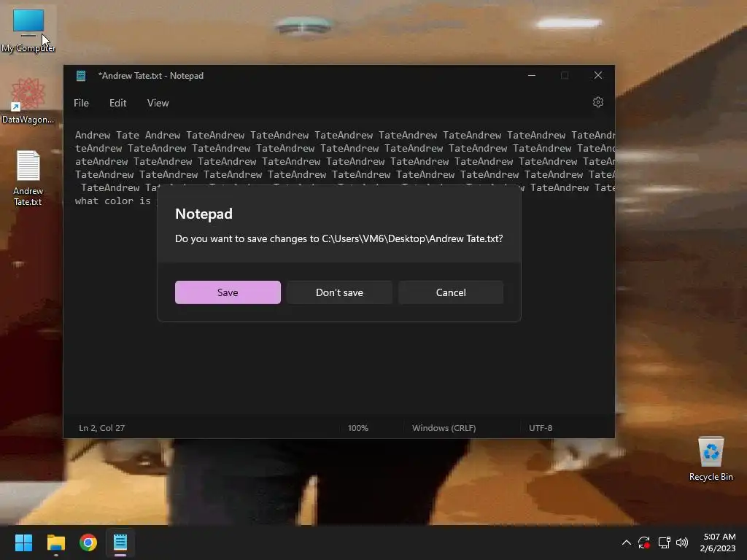747x560 pixels.
Task: Open the View menu in Notepad
Action: [158, 103]
